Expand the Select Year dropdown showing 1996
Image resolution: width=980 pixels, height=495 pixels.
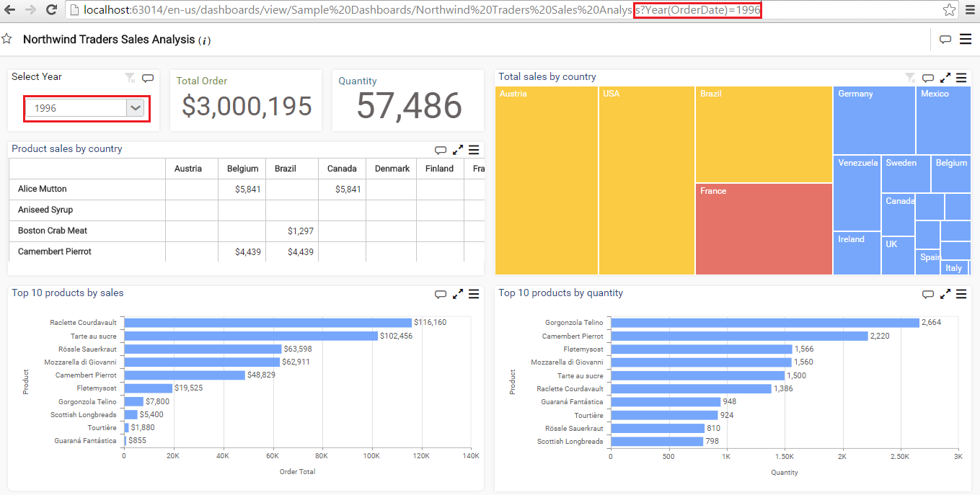coord(136,108)
